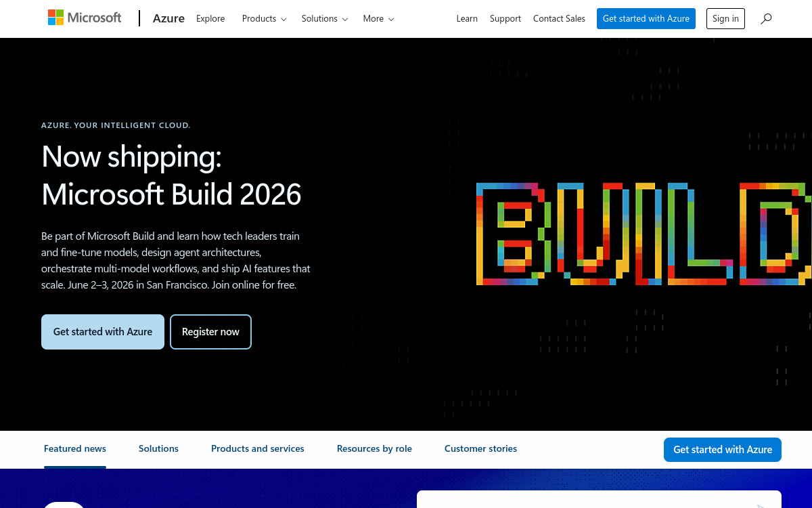The width and height of the screenshot is (812, 508).
Task: Expand the More dropdown menu
Action: tap(378, 19)
